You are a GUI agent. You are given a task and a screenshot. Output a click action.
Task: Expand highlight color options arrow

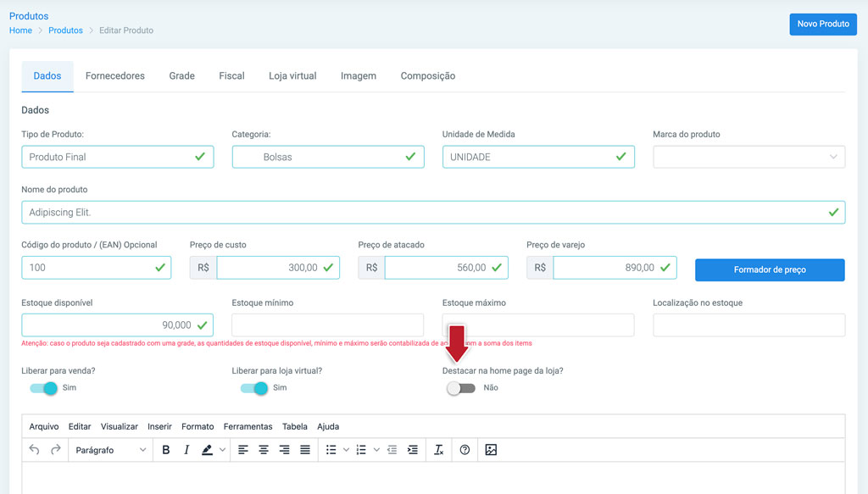[x=223, y=450]
